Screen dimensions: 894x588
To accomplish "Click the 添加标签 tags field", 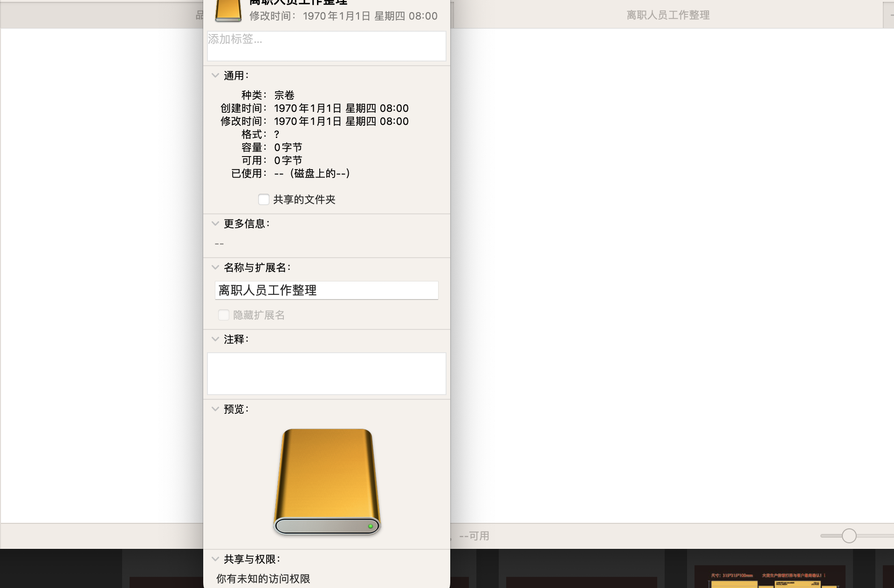I will click(326, 46).
